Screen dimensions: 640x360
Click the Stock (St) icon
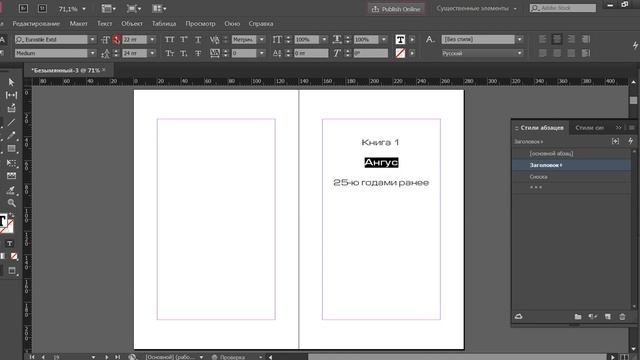[42, 8]
